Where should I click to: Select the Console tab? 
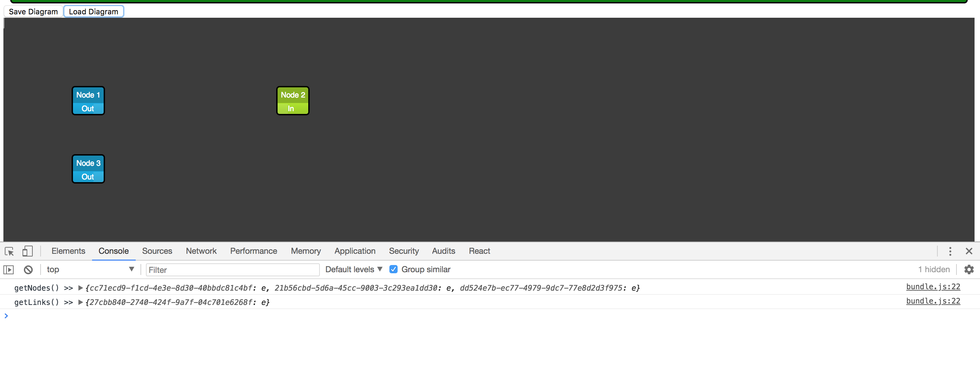tap(113, 251)
